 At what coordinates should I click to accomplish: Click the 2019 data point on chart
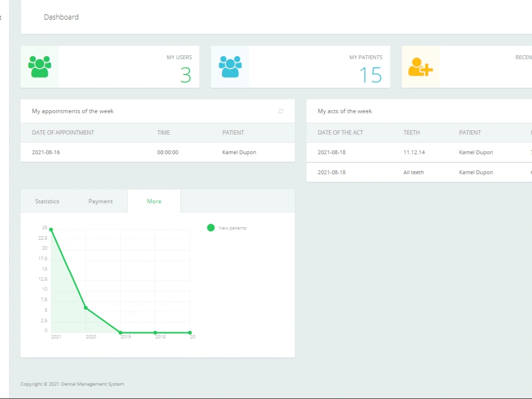tap(120, 333)
